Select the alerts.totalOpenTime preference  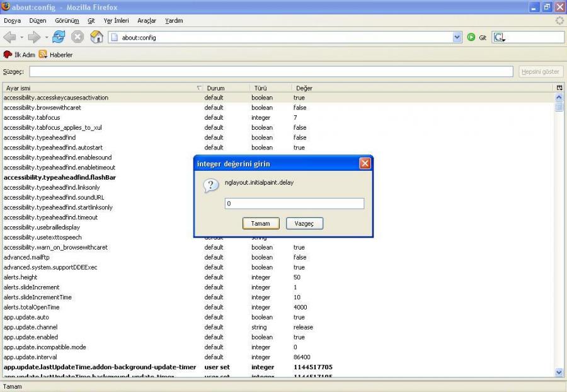(x=278, y=307)
